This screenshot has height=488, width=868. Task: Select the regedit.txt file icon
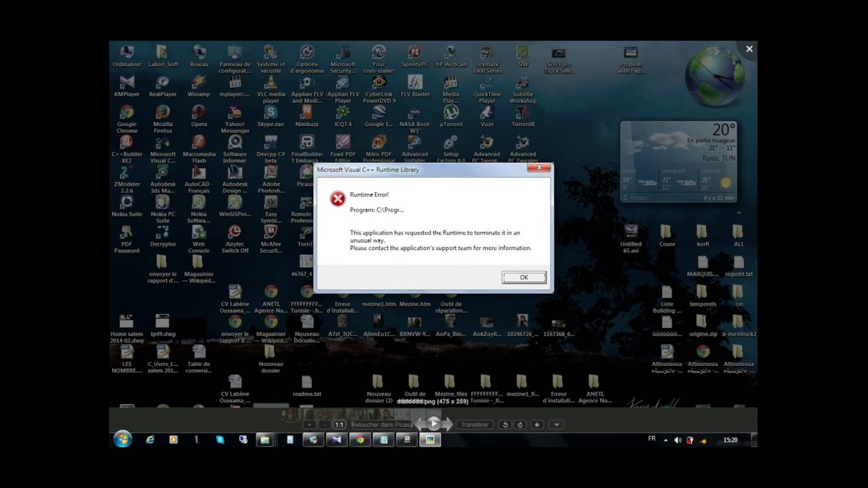(x=738, y=266)
